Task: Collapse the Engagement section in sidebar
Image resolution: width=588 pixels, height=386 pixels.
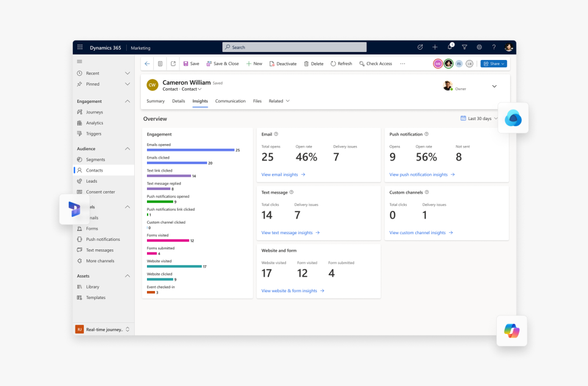Action: pos(127,101)
